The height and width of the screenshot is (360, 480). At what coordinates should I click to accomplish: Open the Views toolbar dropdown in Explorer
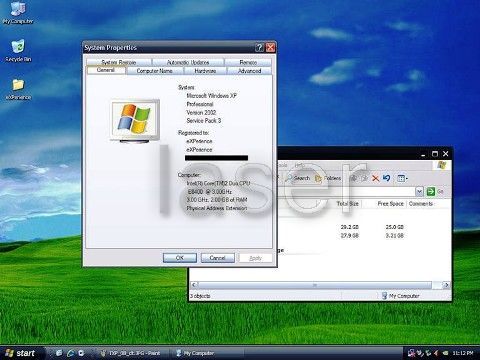(x=403, y=178)
